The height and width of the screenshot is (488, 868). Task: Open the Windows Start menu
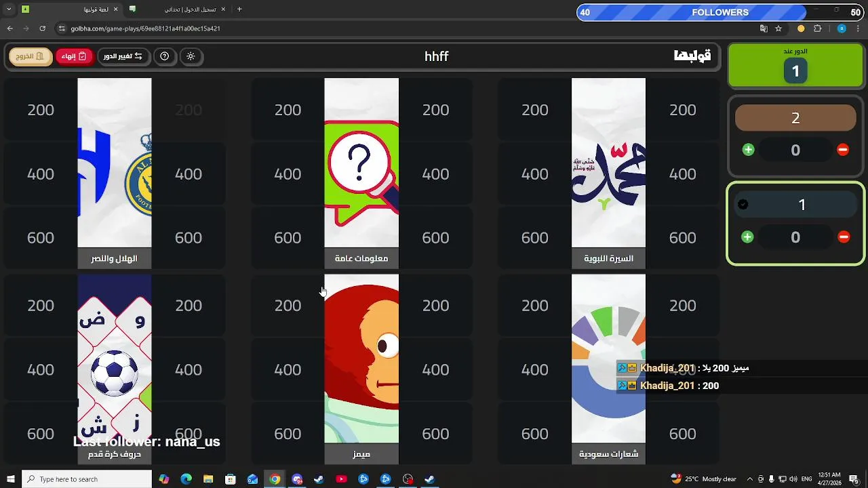[x=10, y=479]
